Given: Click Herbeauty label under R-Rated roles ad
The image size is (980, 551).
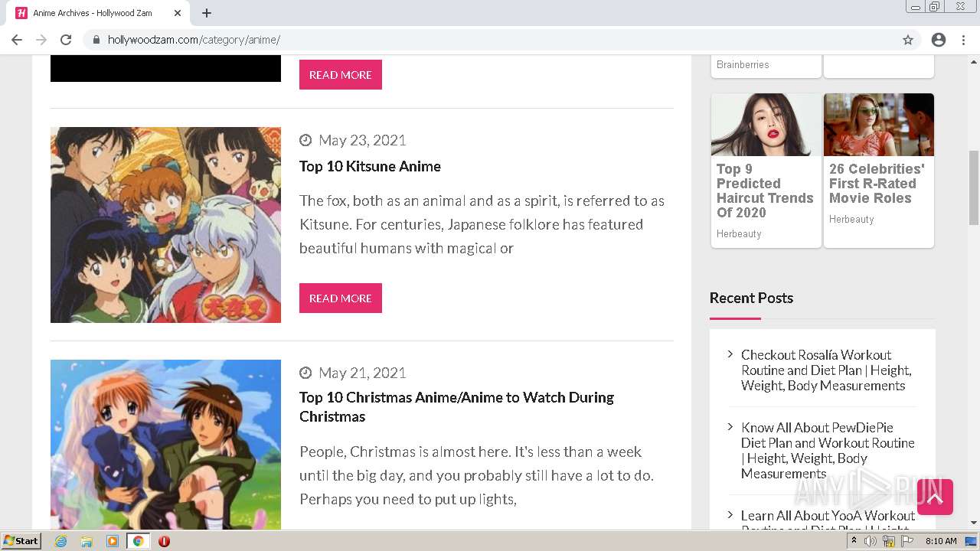Looking at the screenshot, I should [x=851, y=220].
